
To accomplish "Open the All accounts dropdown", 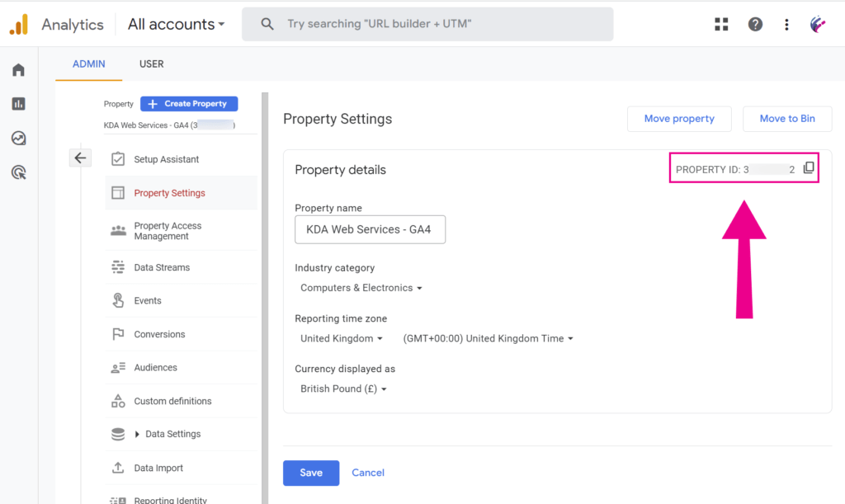I will click(x=177, y=24).
